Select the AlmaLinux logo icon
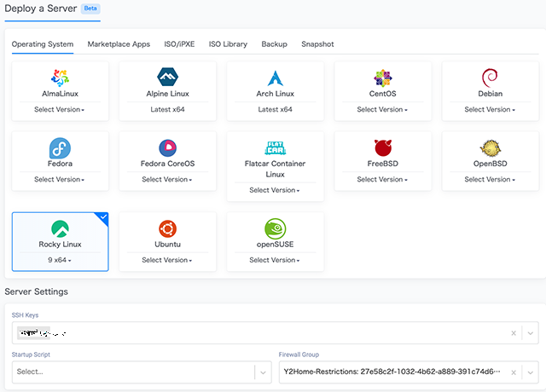Image resolution: width=546 pixels, height=392 pixels. point(60,78)
